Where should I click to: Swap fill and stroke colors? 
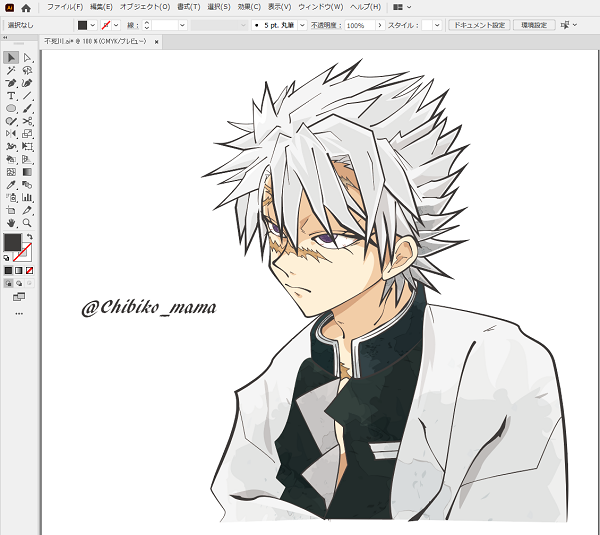(x=30, y=237)
